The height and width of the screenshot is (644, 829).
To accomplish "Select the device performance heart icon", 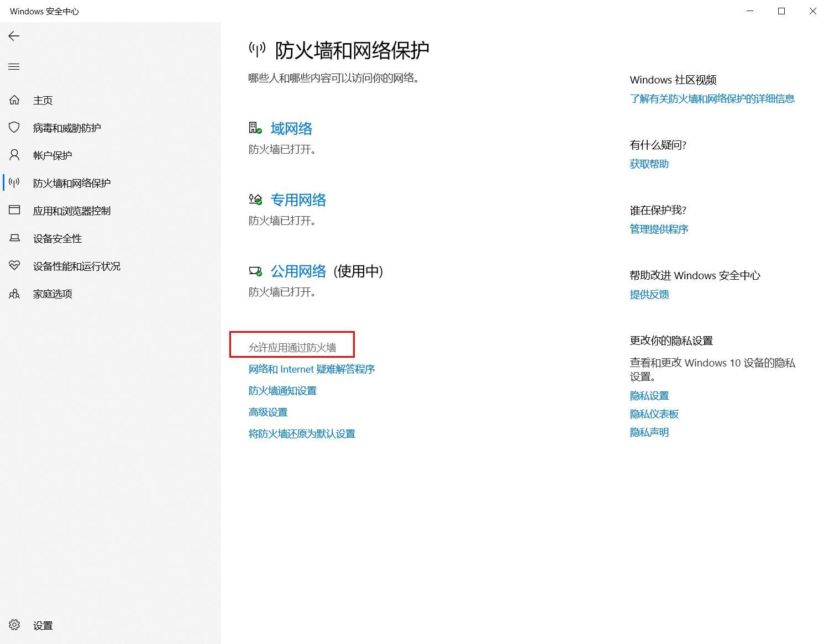I will pyautogui.click(x=14, y=266).
